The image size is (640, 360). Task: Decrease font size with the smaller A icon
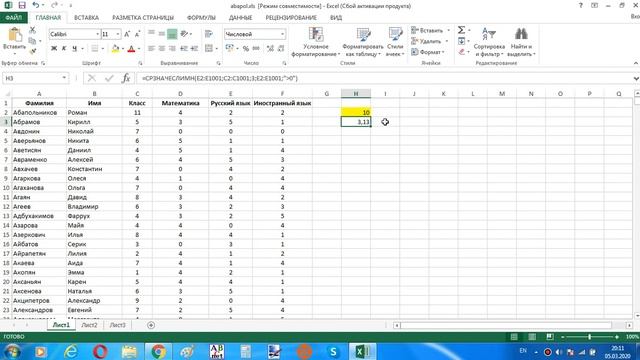coord(138,34)
